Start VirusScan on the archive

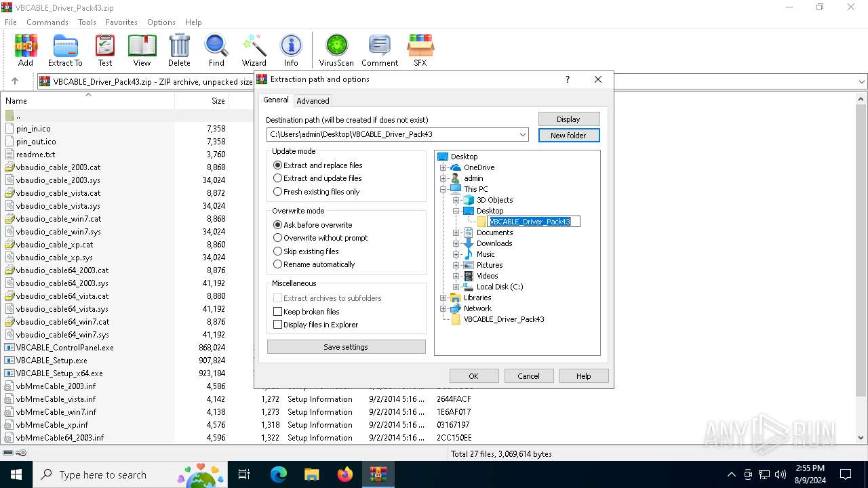[x=336, y=50]
